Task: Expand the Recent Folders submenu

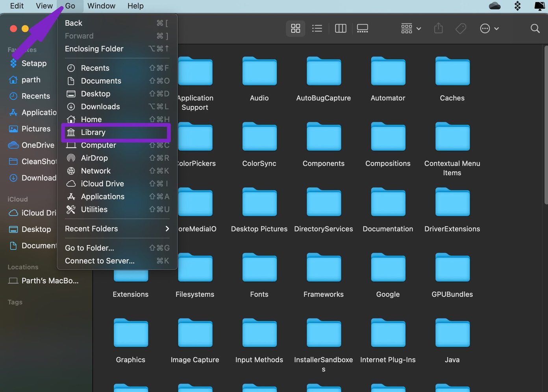Action: pos(117,229)
